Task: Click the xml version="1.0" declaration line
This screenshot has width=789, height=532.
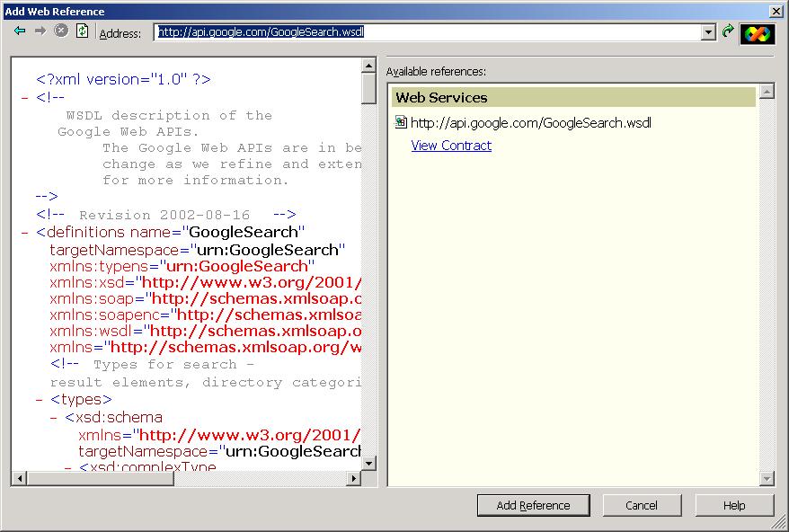Action: click(123, 79)
